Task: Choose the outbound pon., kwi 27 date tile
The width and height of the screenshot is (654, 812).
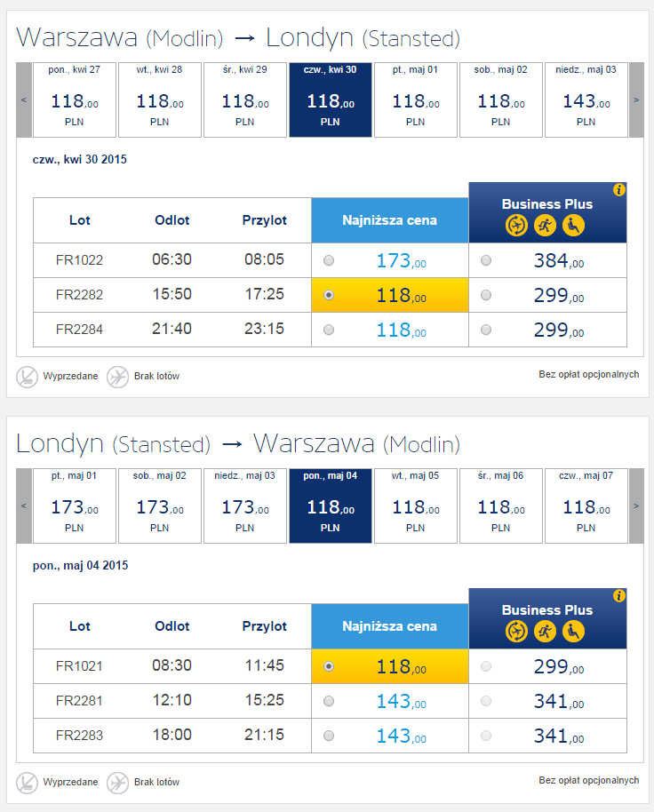Action: pyautogui.click(x=75, y=100)
